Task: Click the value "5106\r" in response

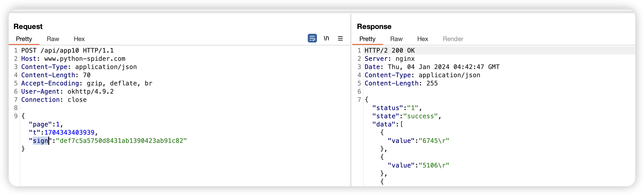Action: click(x=434, y=165)
